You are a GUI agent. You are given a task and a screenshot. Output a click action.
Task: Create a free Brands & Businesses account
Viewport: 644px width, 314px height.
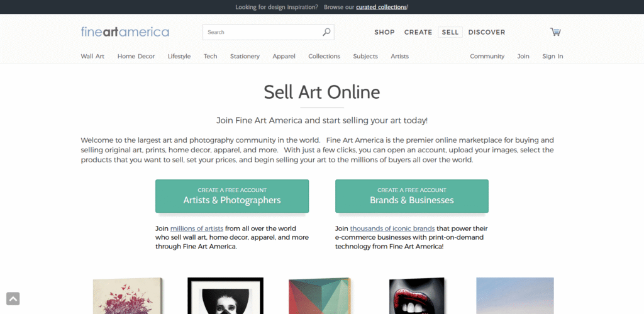411,196
